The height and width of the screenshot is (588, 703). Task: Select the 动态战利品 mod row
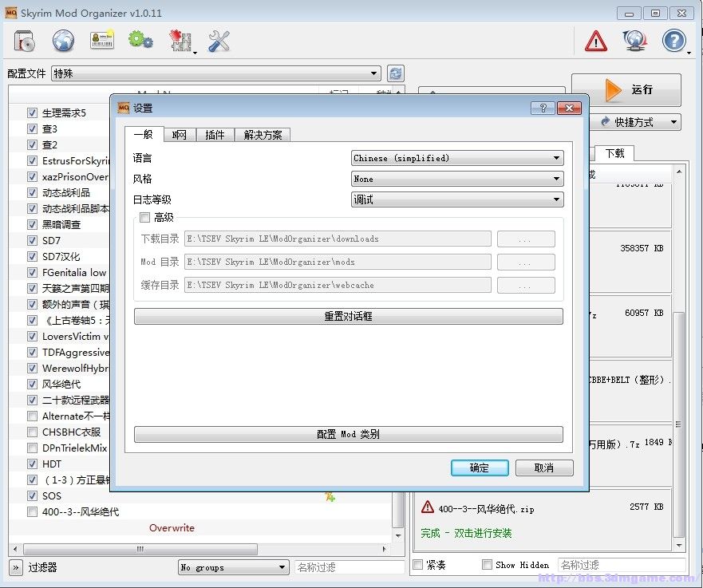click(x=66, y=193)
